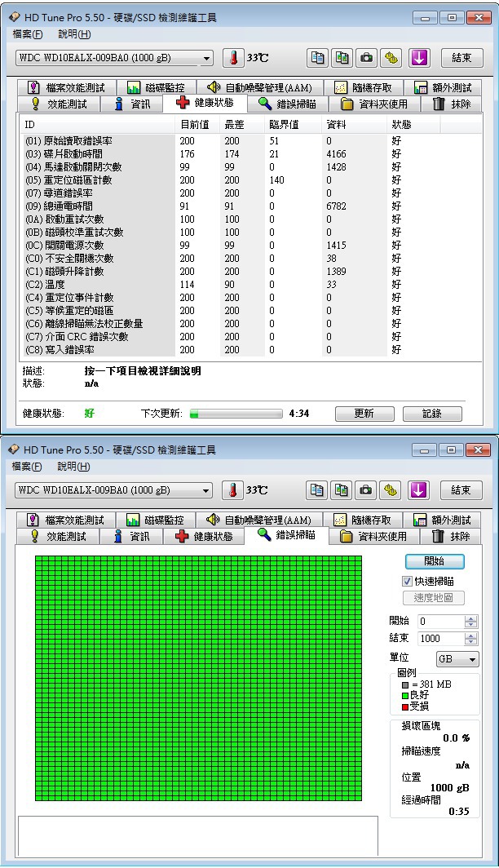Viewport: 499px width, 868px height.
Task: Switch to 健康狀態 tab in the lower window
Action: click(204, 537)
